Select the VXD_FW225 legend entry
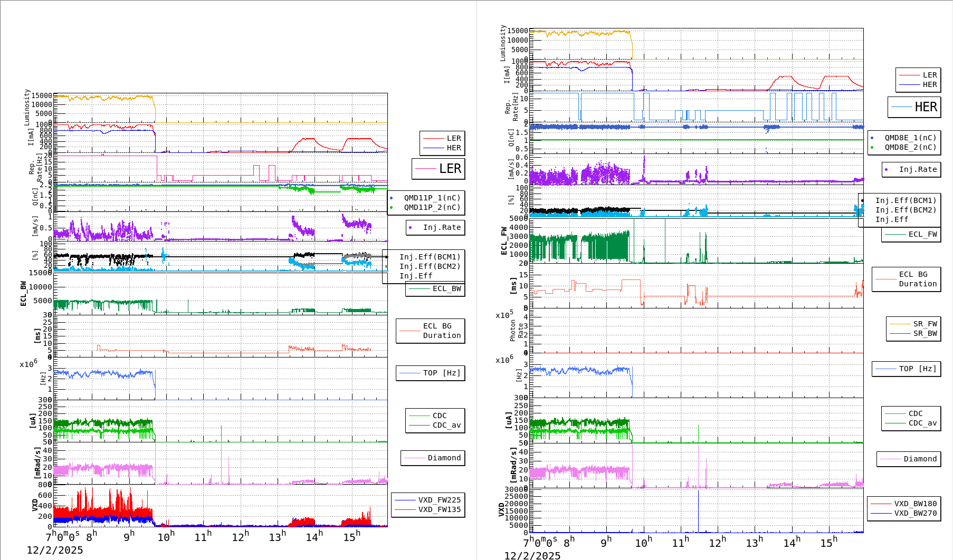Viewport: 953px width, 560px height. click(x=439, y=500)
